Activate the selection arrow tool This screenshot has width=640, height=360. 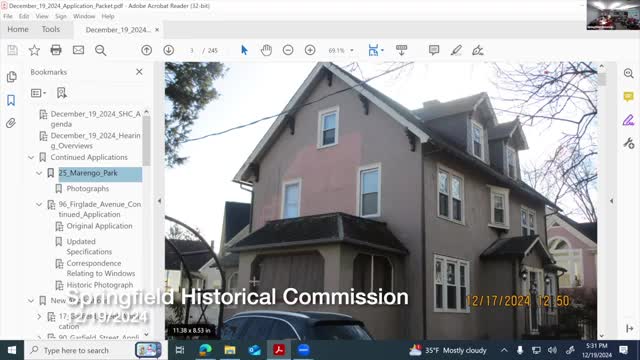tap(244, 50)
